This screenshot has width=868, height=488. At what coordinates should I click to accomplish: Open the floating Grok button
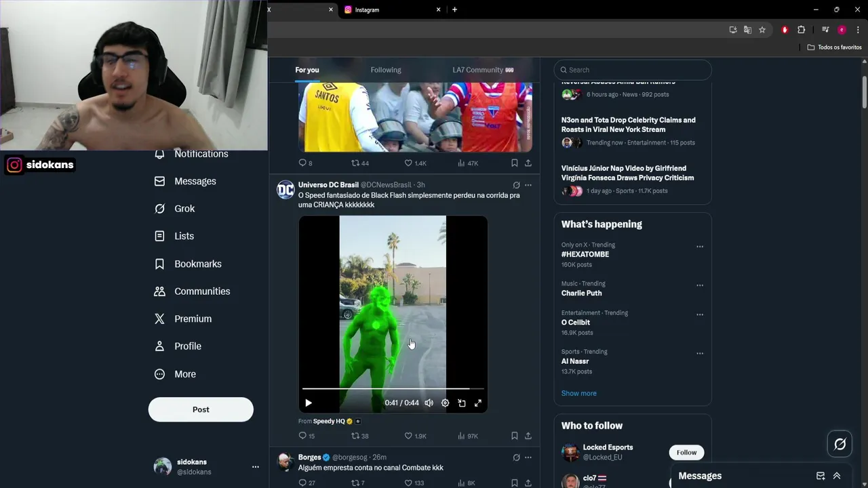840,444
